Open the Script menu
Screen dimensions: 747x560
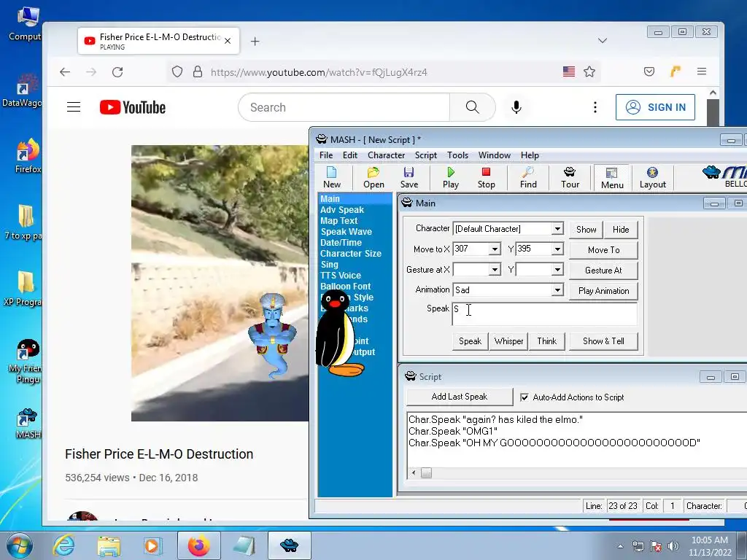[425, 155]
